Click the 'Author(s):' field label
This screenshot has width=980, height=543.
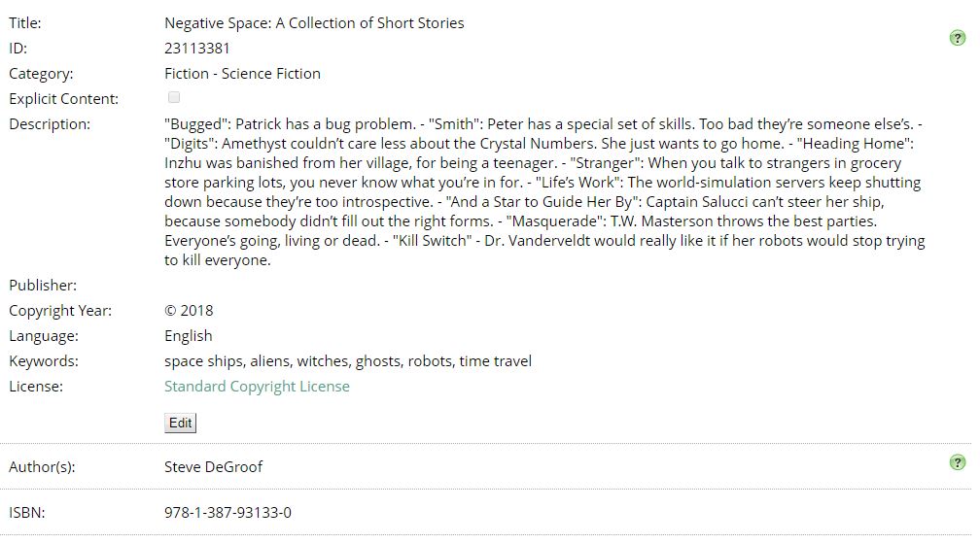coord(42,466)
